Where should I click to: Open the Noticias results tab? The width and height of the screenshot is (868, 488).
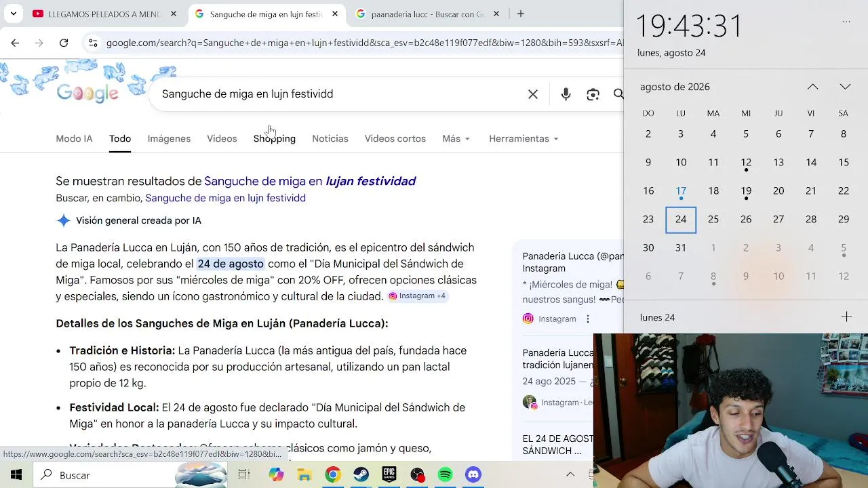click(330, 138)
